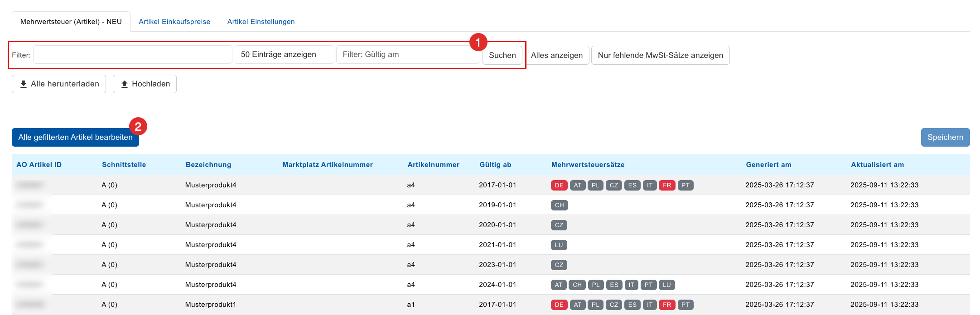Select Musterprodukt4 cell in the 2023-01-01 row
The width and height of the screenshot is (980, 315).
(x=211, y=265)
